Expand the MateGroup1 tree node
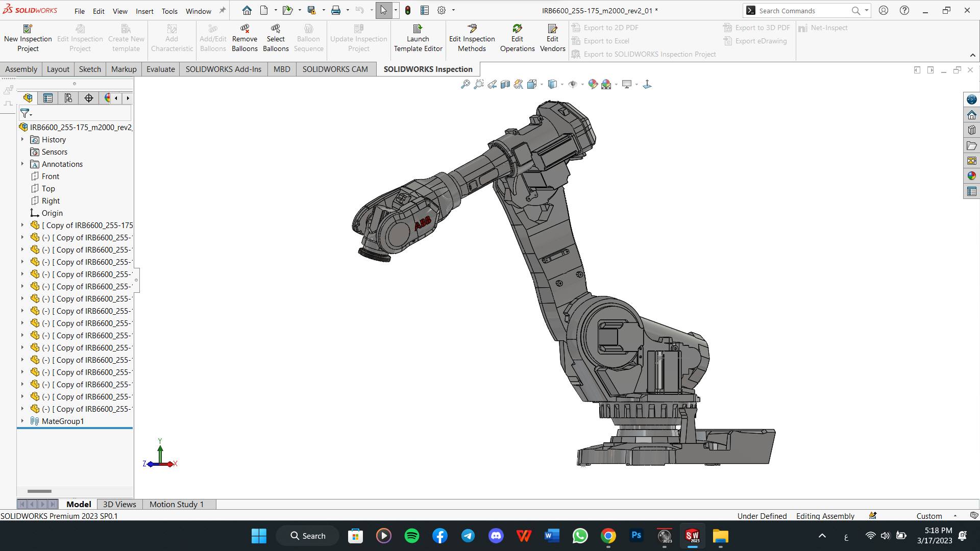The height and width of the screenshot is (551, 980). 22,421
